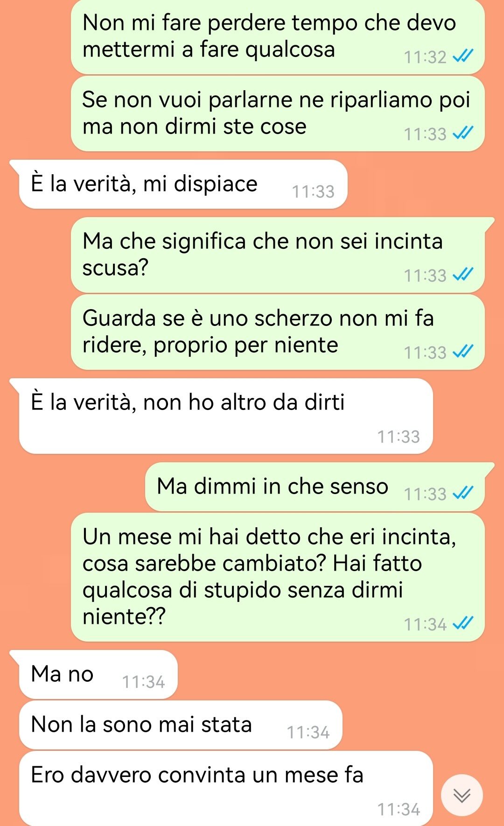
Task: Click blue double ticks on 'Se non vuoi parlarne' message
Action: pos(463,134)
